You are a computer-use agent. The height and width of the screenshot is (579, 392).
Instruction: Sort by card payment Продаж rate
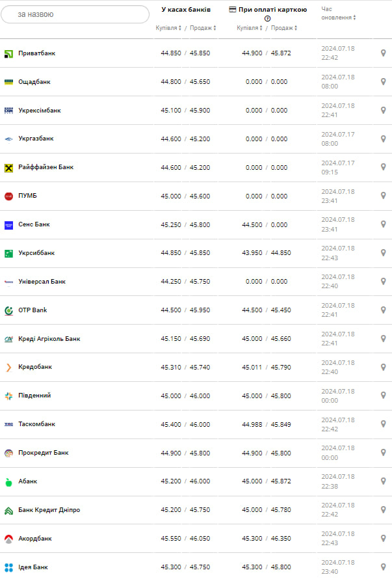point(284,28)
